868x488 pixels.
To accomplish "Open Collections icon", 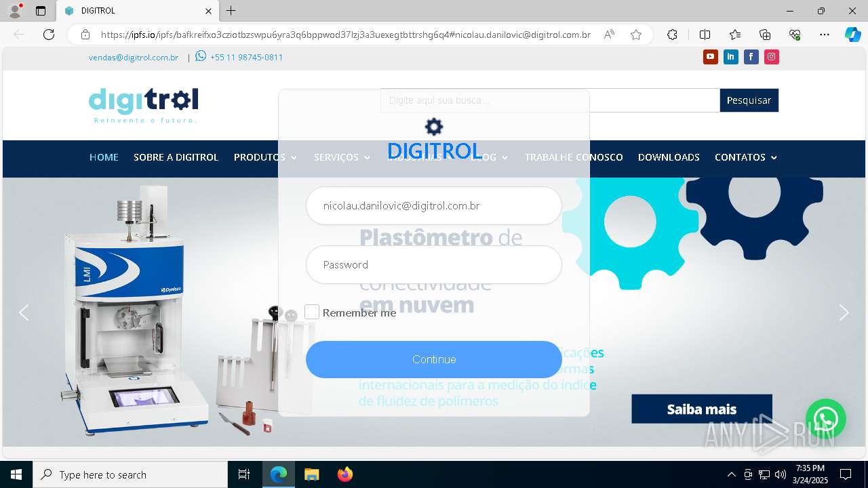I will (x=765, y=35).
